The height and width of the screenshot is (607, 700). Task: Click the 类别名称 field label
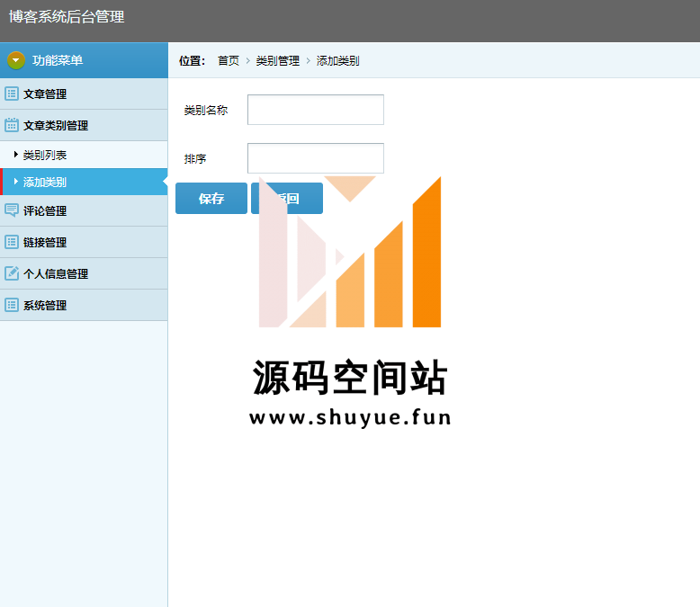(x=206, y=110)
